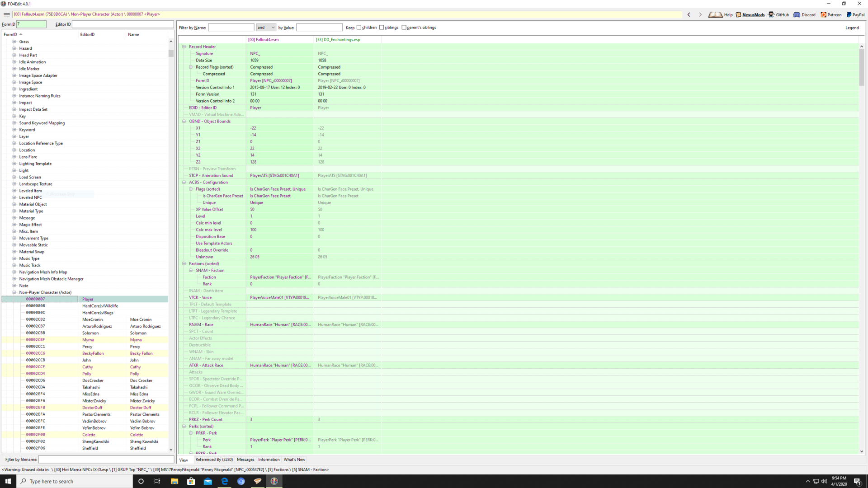The image size is (868, 488).
Task: Open the notification center icon
Action: 857,481
